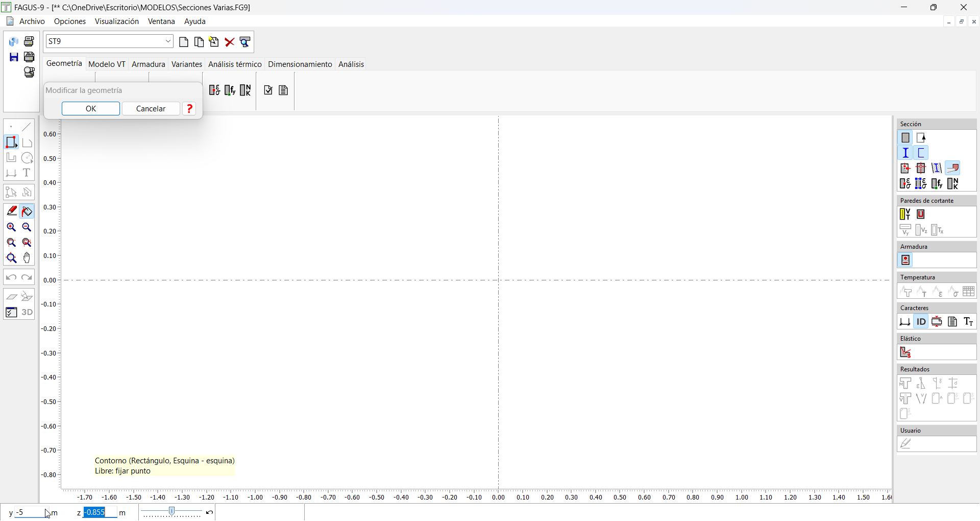
Task: Click the slider handle in the bottom bar
Action: point(173,512)
